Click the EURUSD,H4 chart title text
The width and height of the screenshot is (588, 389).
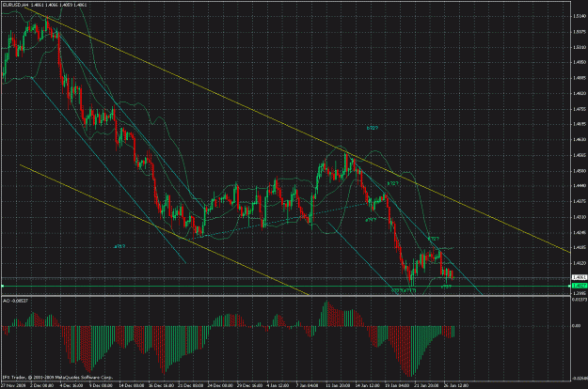[15, 6]
